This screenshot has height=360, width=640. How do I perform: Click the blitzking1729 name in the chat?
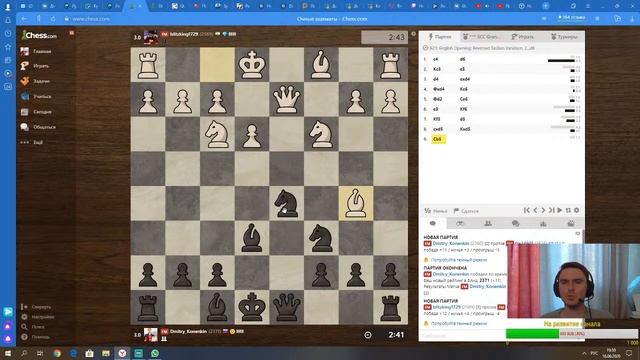[x=447, y=307]
